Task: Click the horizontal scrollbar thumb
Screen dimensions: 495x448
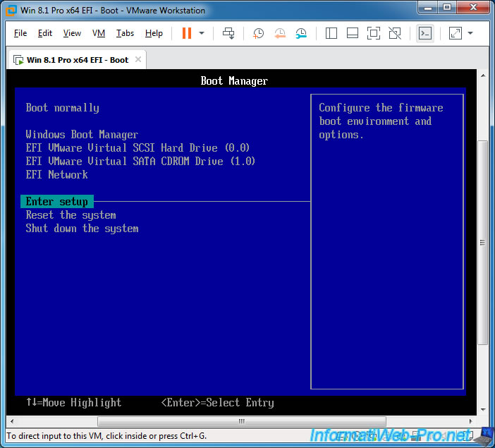Action: (x=241, y=421)
